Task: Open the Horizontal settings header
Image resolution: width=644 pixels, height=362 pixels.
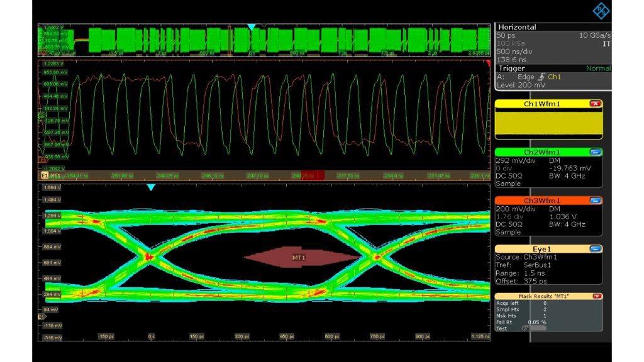Action: tap(516, 27)
